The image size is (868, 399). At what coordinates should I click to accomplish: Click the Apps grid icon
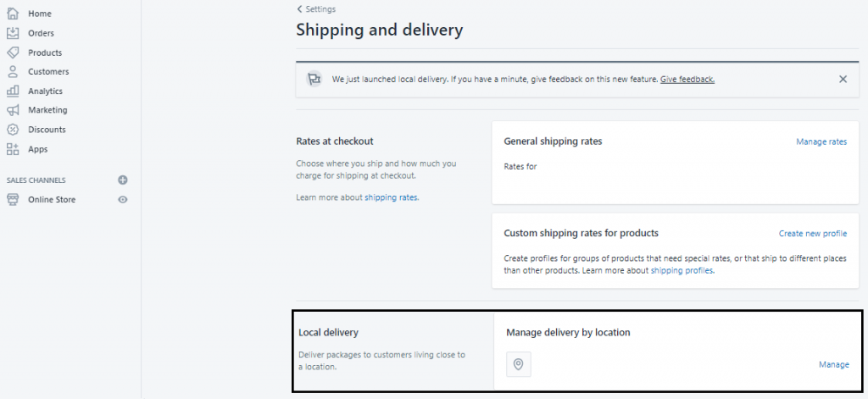(13, 149)
